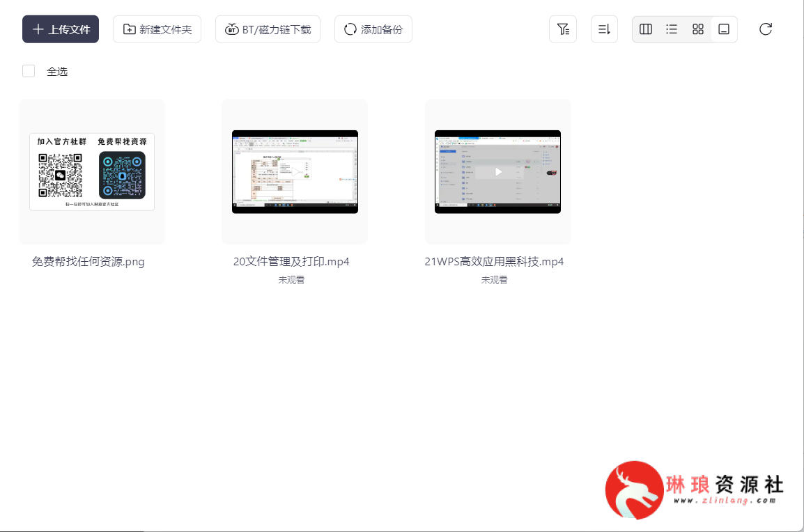804x532 pixels.
Task: Open BT/磁力链下载 download
Action: pyautogui.click(x=268, y=29)
